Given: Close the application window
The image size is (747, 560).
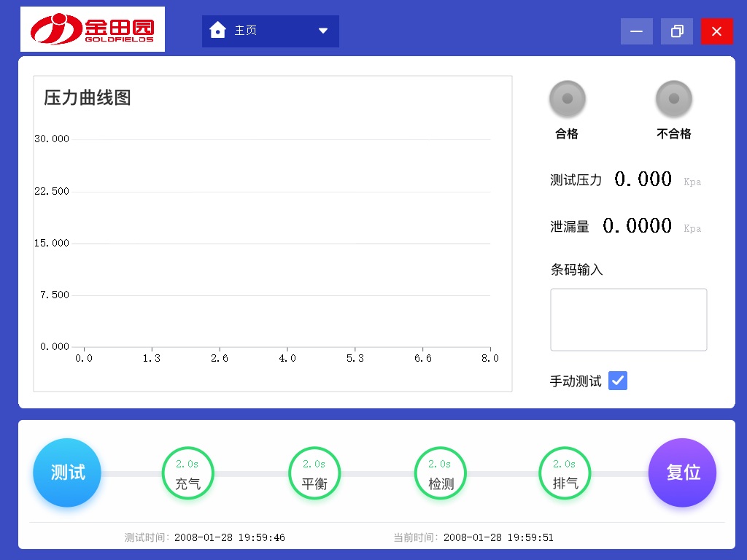Looking at the screenshot, I should point(716,31).
